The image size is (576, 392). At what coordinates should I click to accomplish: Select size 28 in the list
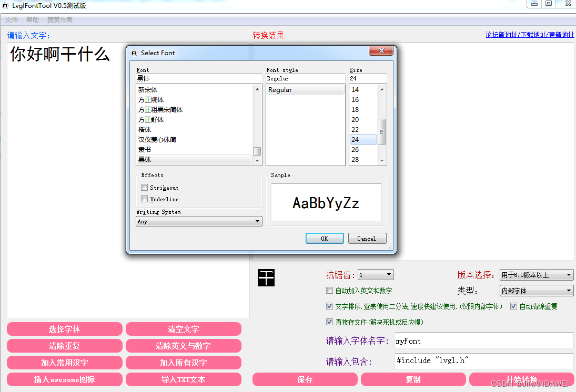click(x=363, y=159)
